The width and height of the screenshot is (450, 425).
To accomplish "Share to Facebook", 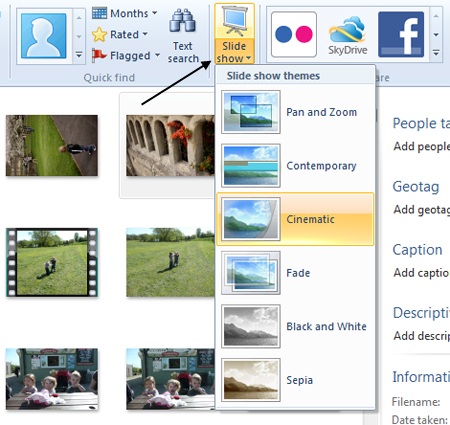I will click(x=401, y=34).
